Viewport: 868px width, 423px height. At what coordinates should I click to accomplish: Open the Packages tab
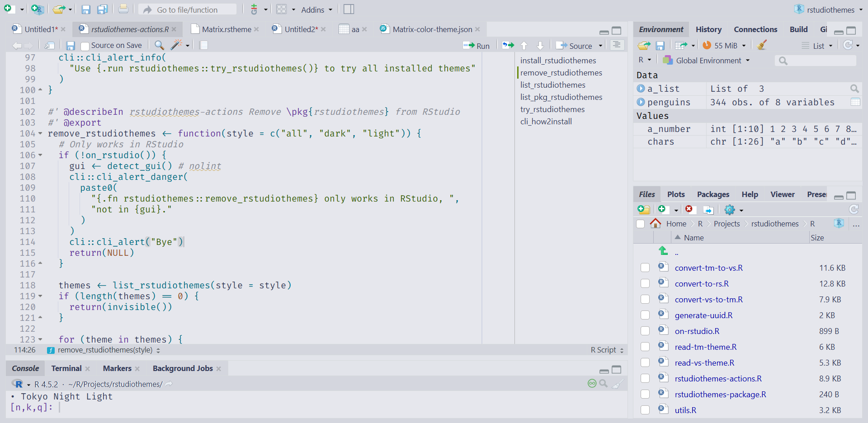713,194
